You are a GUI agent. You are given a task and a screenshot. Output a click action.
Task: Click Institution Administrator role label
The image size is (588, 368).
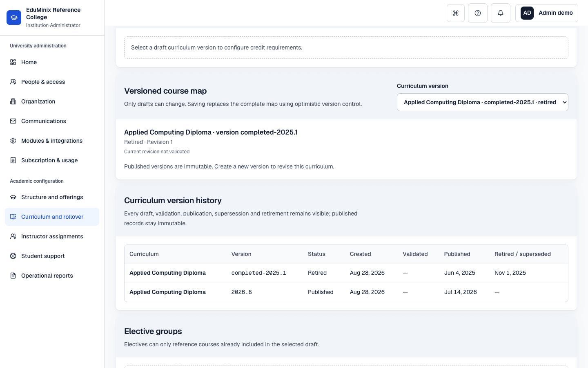click(x=53, y=25)
